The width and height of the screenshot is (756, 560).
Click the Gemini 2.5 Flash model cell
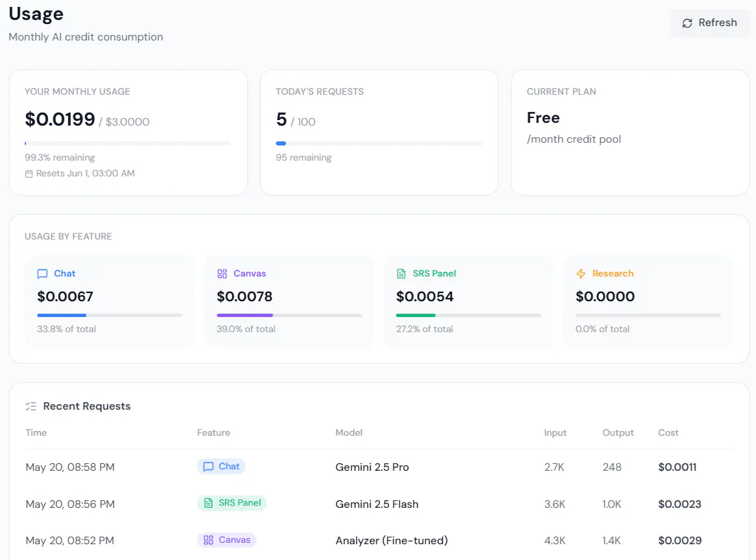377,504
